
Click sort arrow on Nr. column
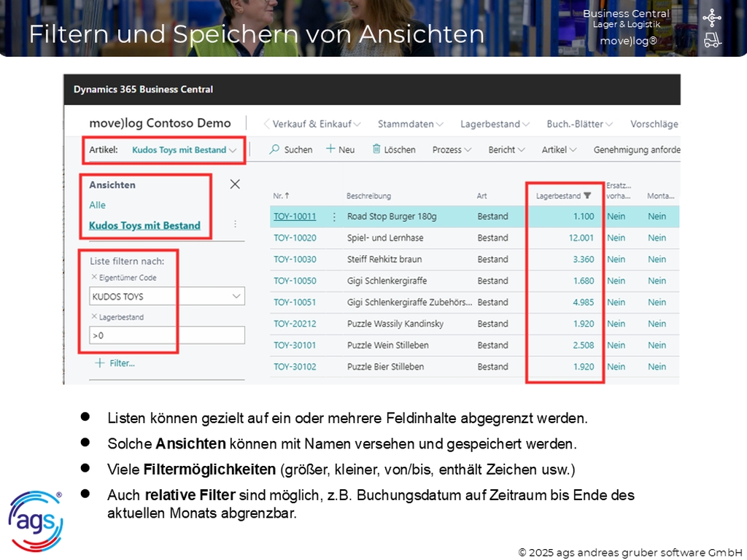tap(287, 195)
